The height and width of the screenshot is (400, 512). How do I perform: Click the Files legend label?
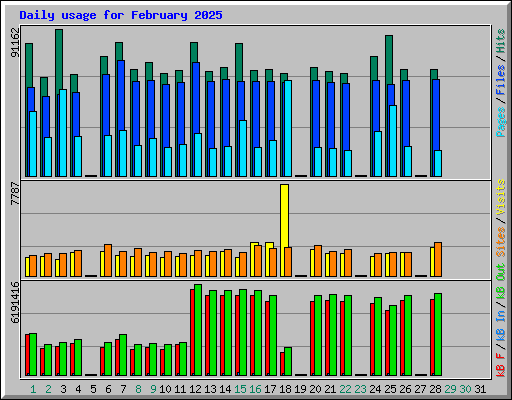tap(501, 80)
